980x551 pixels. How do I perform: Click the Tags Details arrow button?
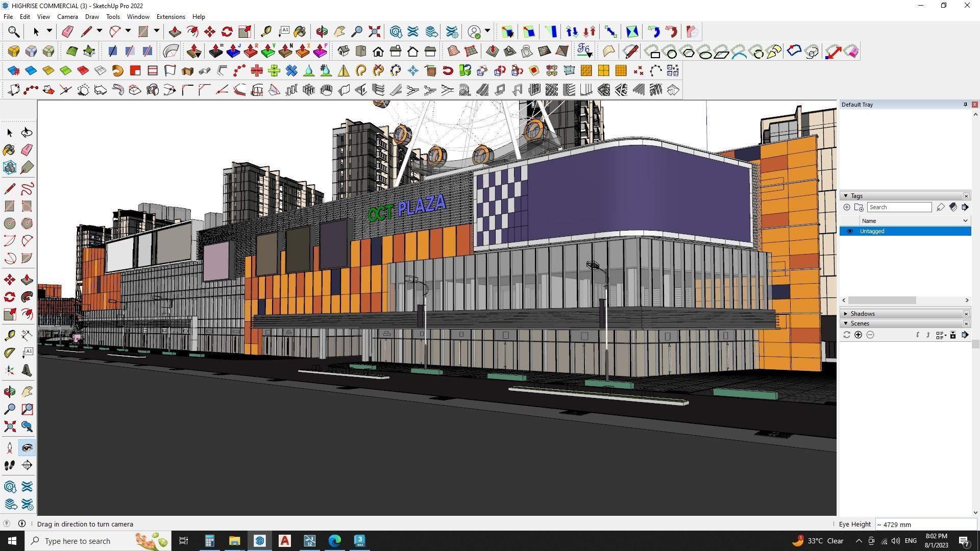965,207
